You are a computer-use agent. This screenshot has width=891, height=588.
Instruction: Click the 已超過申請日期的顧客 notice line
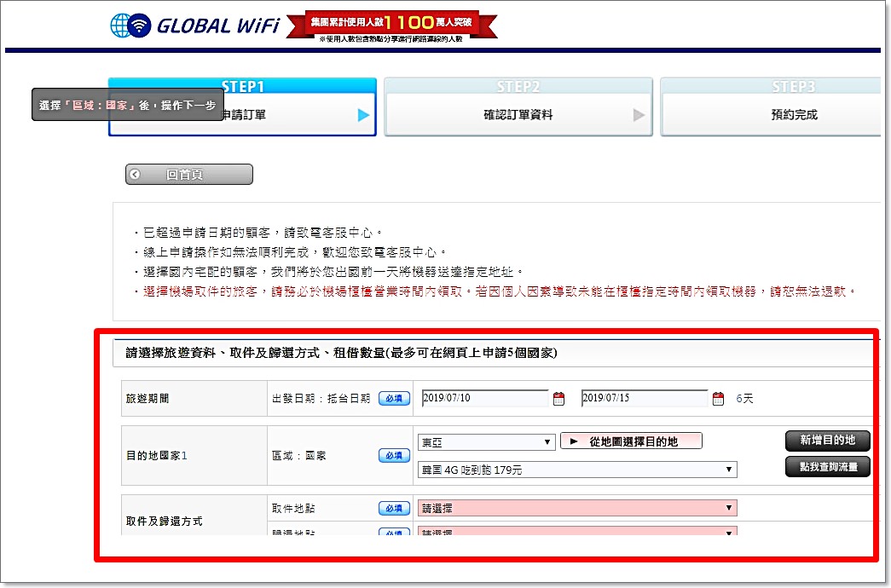tap(258, 233)
